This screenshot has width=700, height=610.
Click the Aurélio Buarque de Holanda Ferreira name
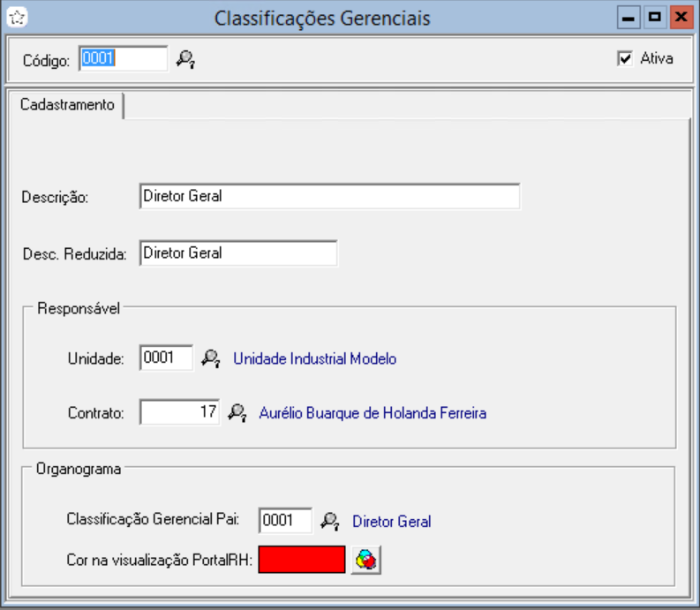coord(372,413)
